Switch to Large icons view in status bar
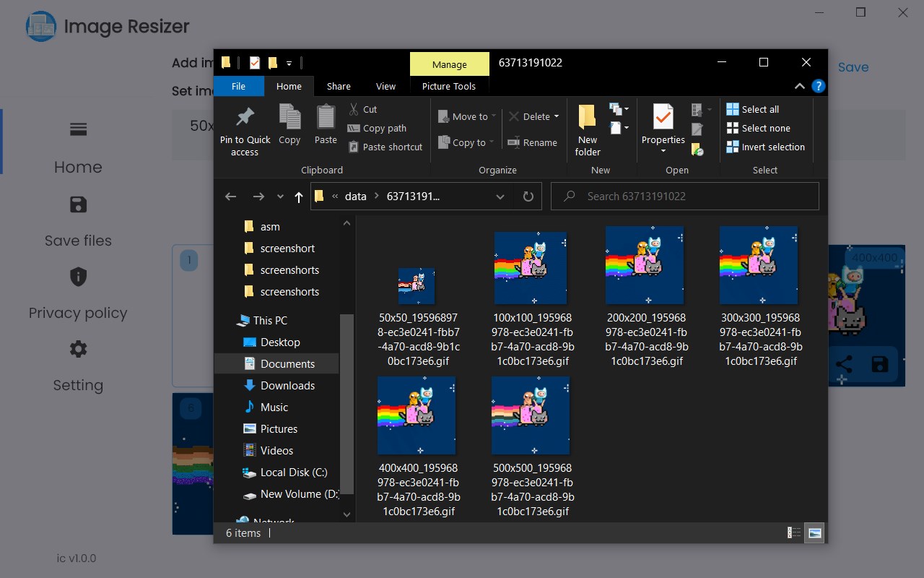Screen dimensions: 924x578 coord(815,533)
